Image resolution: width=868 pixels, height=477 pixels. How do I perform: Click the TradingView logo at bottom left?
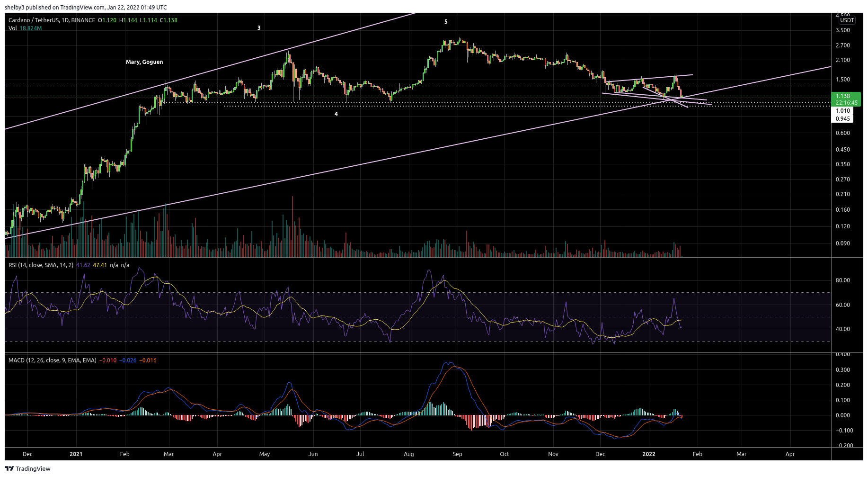[x=27, y=468]
